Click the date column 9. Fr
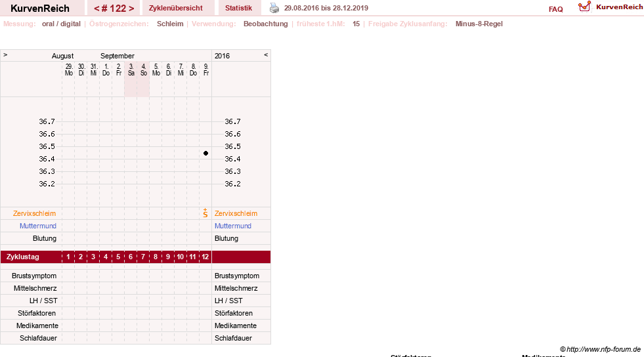644x357 pixels. pos(205,70)
